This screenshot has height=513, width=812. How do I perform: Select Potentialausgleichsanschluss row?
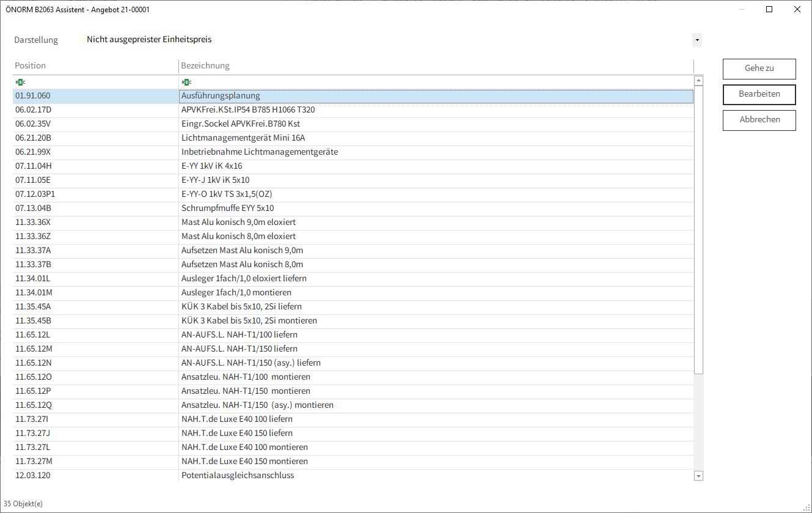point(353,476)
